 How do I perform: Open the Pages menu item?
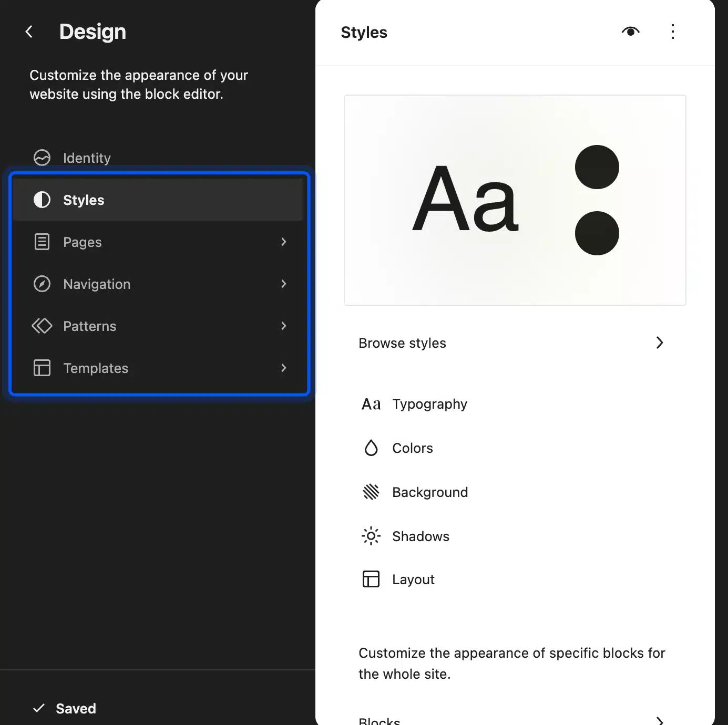click(x=158, y=242)
